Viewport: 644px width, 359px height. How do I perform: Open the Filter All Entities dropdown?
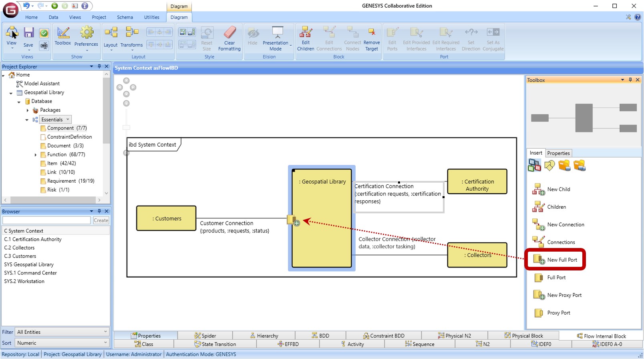coord(62,332)
